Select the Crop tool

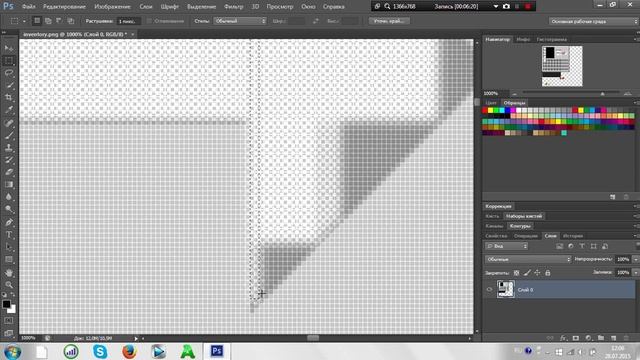[x=9, y=98]
